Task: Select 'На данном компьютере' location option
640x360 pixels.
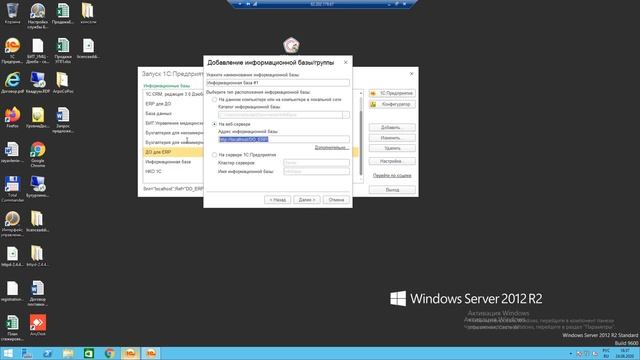Action: [214, 100]
